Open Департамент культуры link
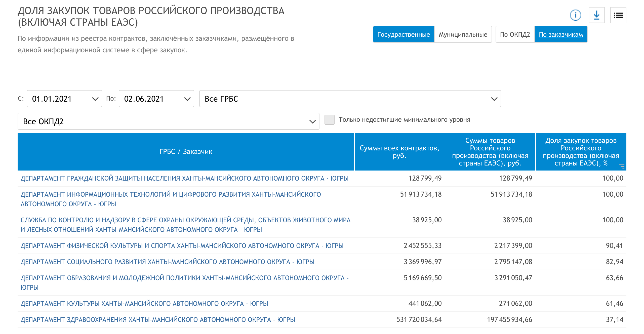This screenshot has width=644, height=334. [144, 304]
